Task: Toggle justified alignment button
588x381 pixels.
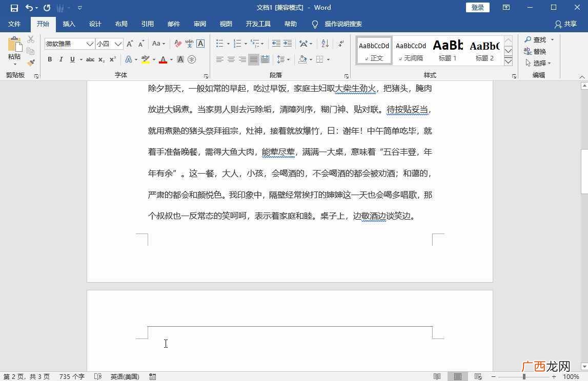Action: pyautogui.click(x=254, y=59)
